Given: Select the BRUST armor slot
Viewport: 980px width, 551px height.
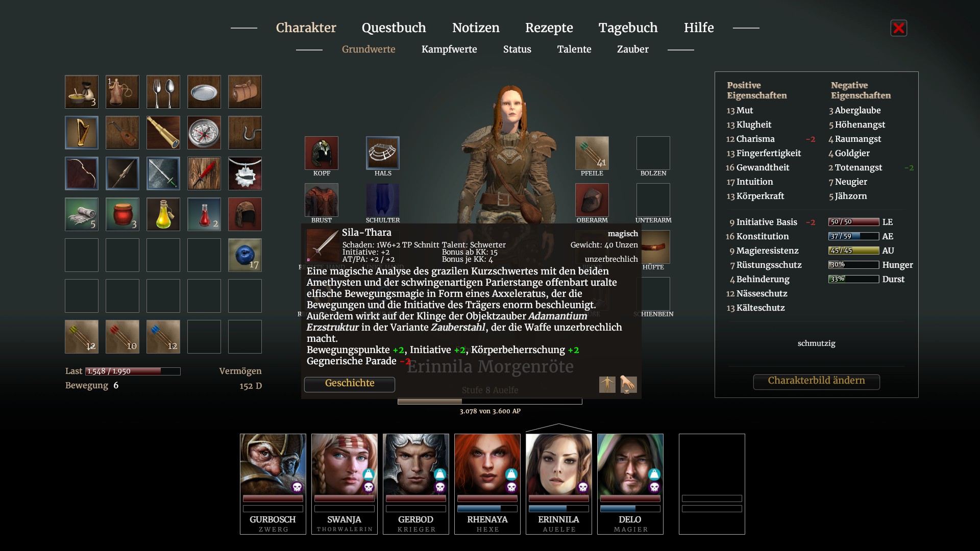Looking at the screenshot, I should point(322,200).
